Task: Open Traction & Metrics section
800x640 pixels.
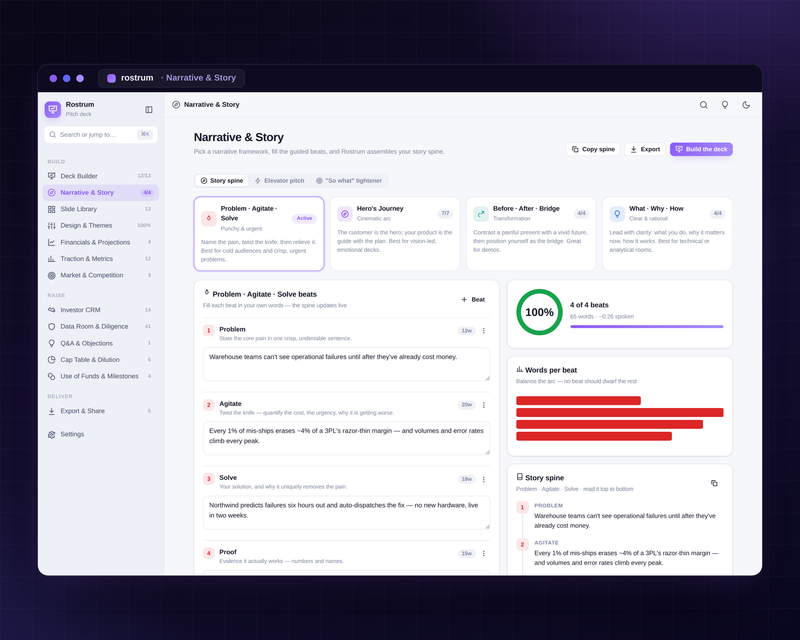Action: pyautogui.click(x=101, y=258)
